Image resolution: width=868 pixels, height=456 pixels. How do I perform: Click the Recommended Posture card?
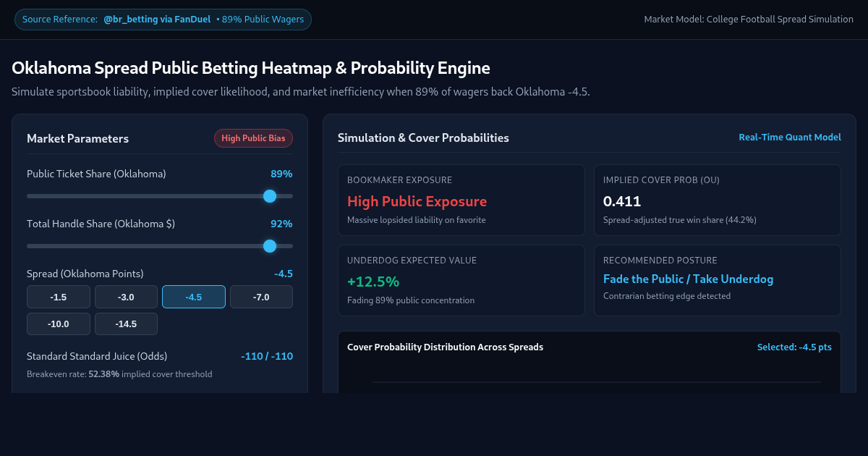(718, 280)
